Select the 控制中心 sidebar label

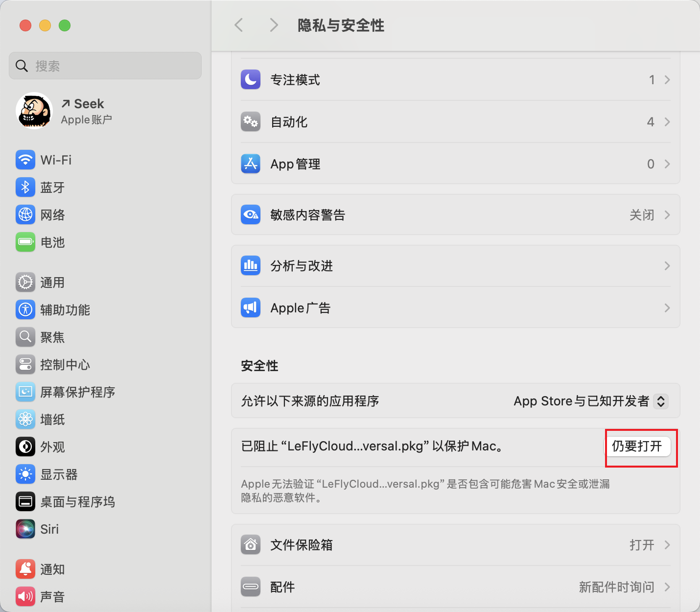[65, 365]
